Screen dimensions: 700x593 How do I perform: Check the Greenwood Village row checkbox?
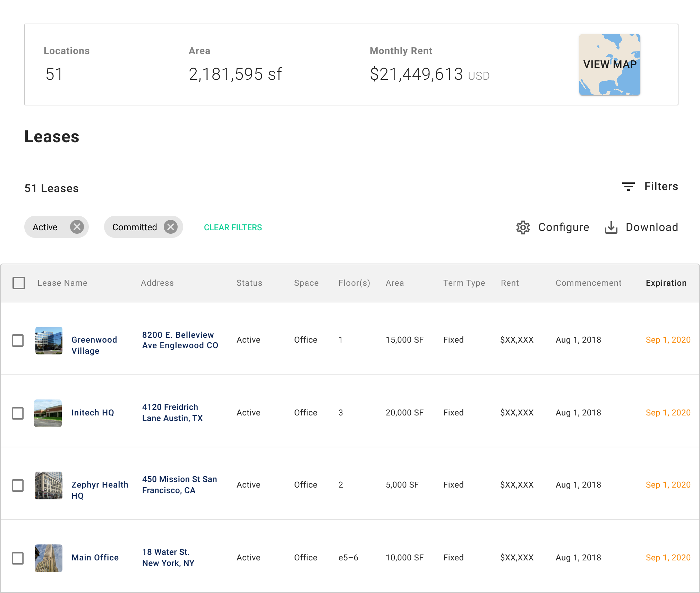(x=18, y=340)
